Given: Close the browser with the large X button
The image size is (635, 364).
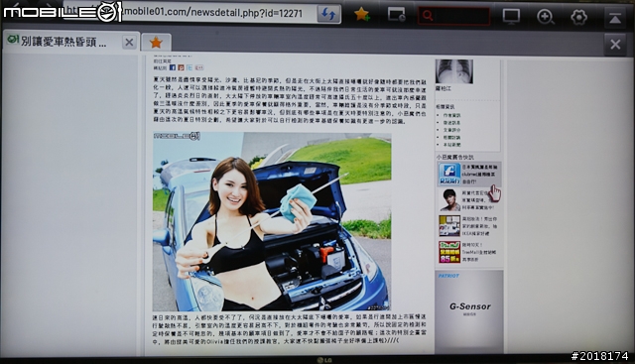Looking at the screenshot, I should coord(615,44).
